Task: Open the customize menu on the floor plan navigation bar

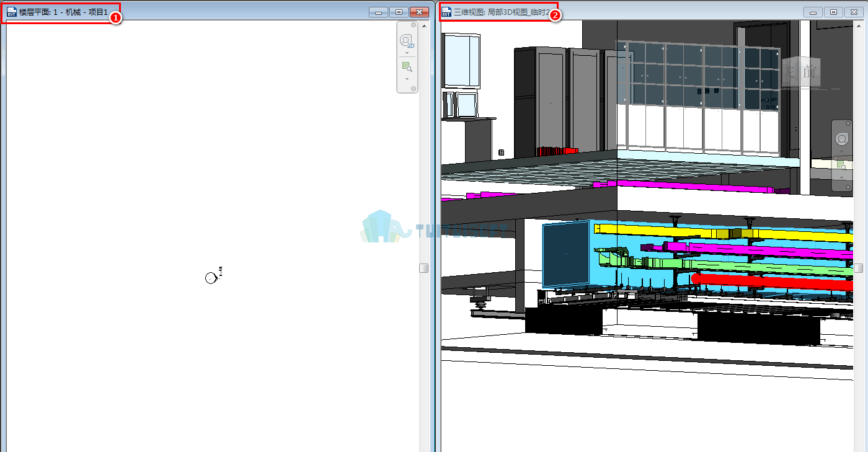Action: pyautogui.click(x=414, y=89)
